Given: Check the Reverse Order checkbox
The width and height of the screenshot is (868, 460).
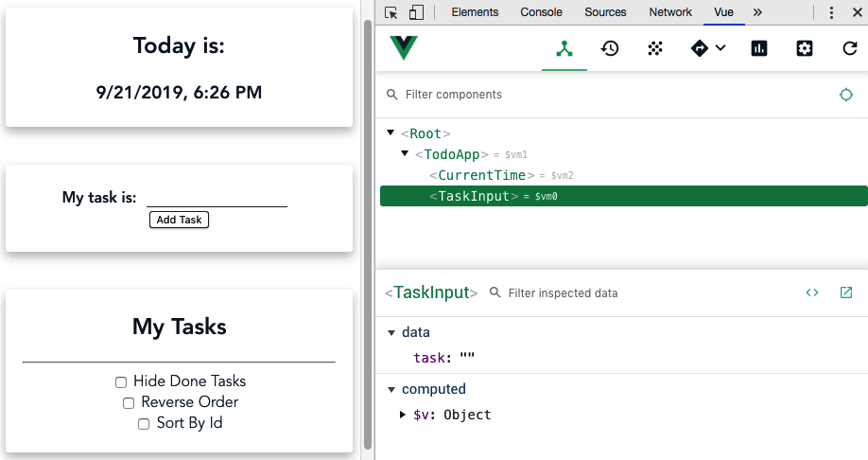Looking at the screenshot, I should pyautogui.click(x=129, y=403).
